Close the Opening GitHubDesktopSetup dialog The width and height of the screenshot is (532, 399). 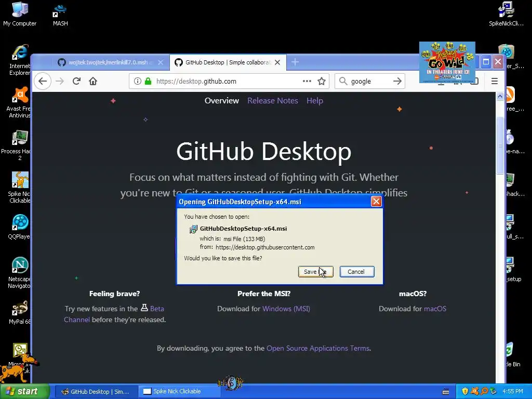[x=376, y=202]
